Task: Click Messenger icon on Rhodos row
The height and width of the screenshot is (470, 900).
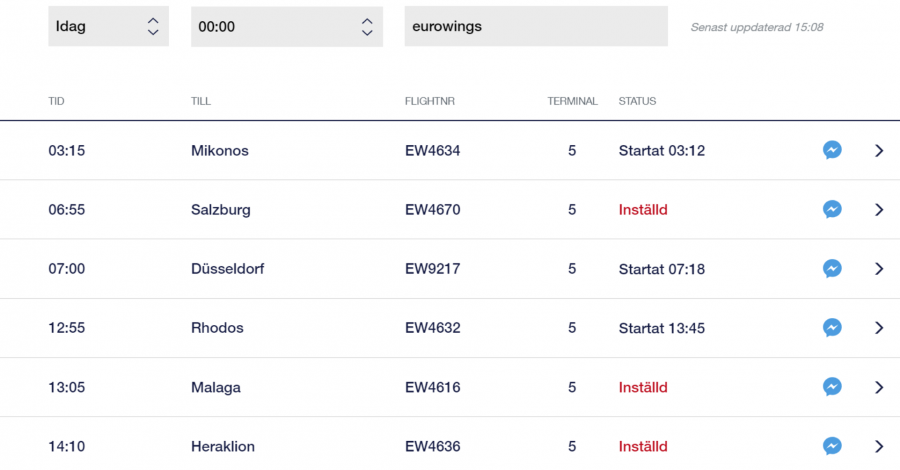Action: (x=831, y=328)
